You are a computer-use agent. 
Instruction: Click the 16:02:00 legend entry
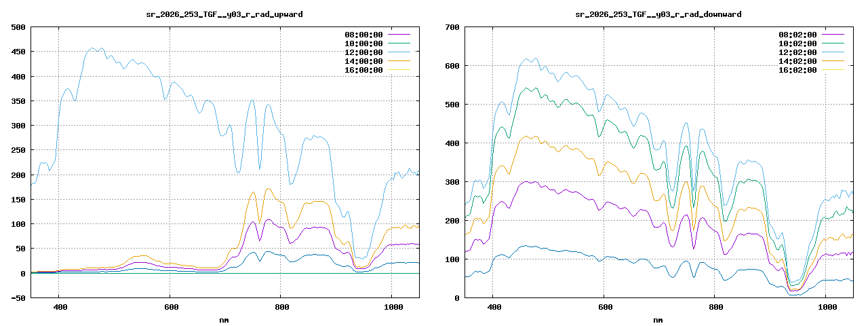click(797, 69)
